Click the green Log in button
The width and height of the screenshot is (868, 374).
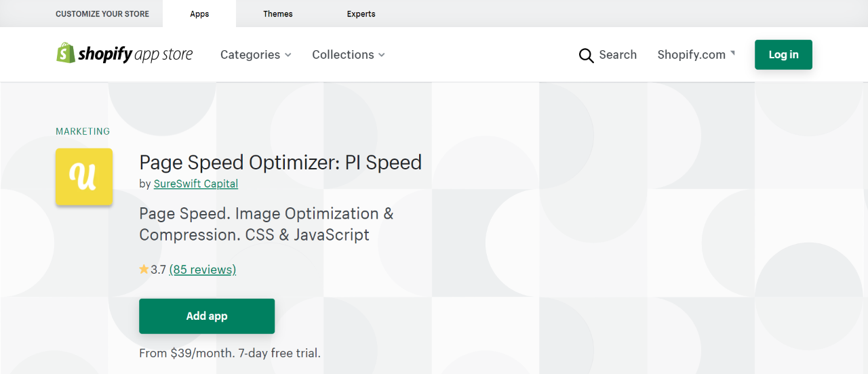point(783,55)
